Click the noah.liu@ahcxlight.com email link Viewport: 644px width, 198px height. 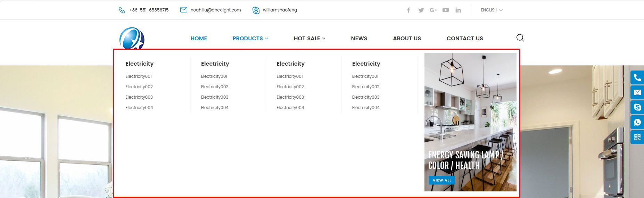215,10
